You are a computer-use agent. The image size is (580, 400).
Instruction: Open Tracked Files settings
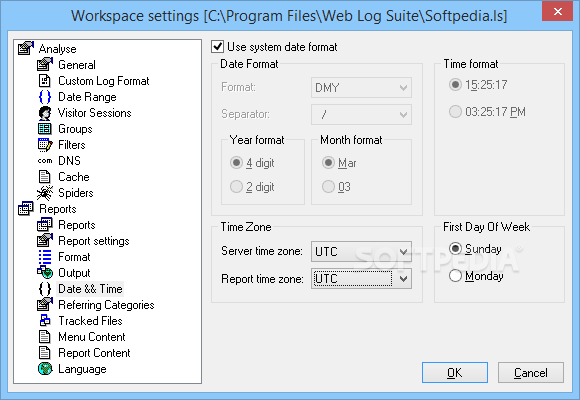(x=90, y=320)
